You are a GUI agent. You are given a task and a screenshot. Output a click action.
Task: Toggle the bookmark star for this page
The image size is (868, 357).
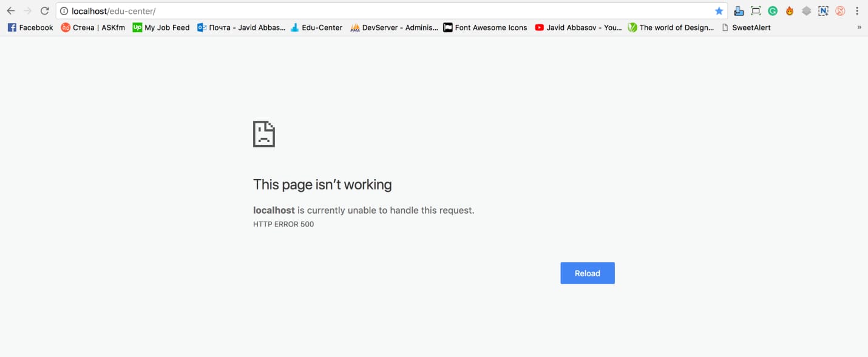pos(719,10)
